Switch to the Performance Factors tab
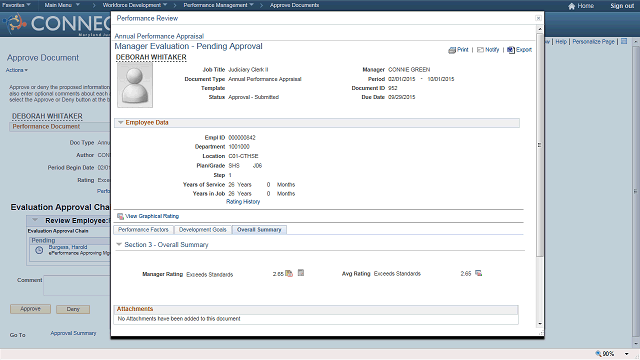The image size is (640, 360). point(143,230)
